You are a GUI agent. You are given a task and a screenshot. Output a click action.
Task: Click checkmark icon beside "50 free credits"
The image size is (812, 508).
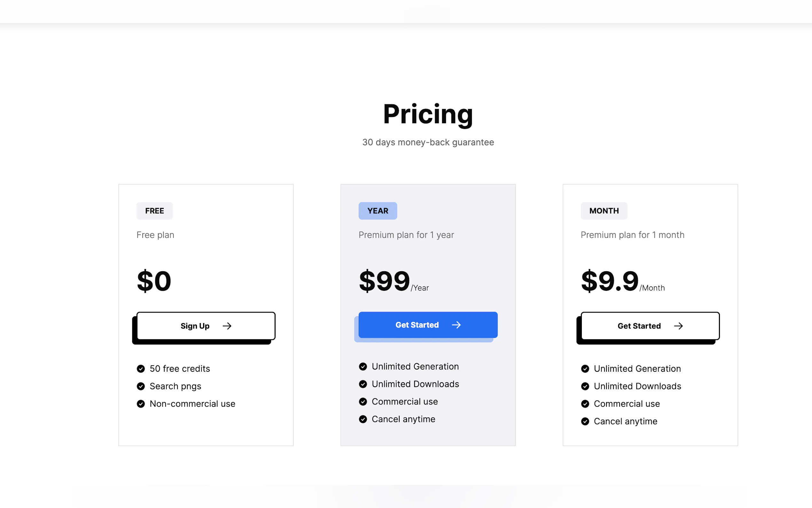(x=141, y=369)
